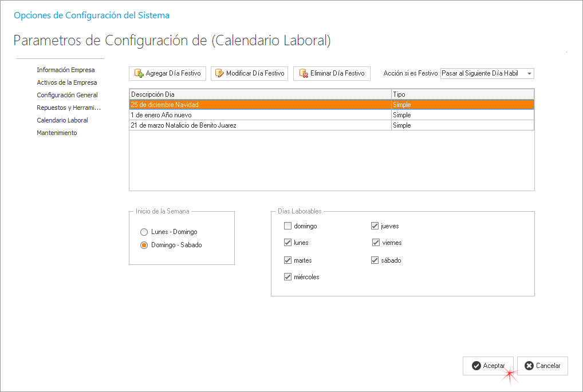This screenshot has height=392, width=583.
Task: Uncheck the sábado checkbox
Action: pos(375,260)
